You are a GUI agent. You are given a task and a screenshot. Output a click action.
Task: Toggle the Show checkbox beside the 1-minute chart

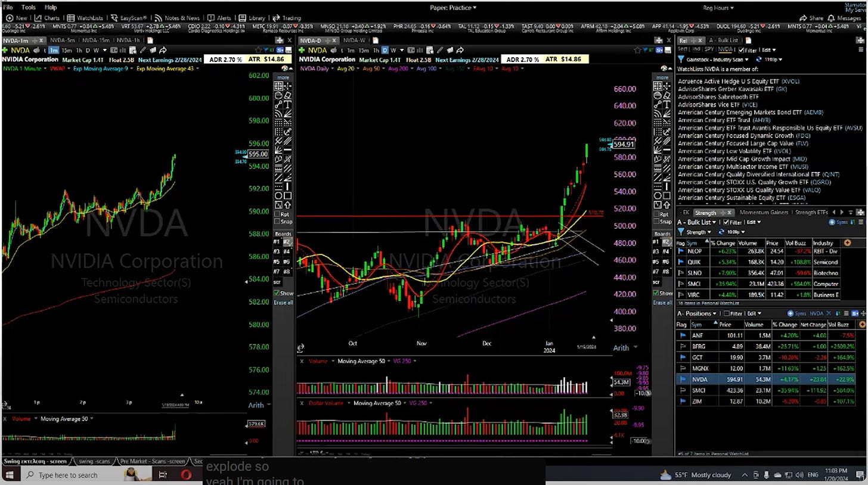[x=277, y=293]
